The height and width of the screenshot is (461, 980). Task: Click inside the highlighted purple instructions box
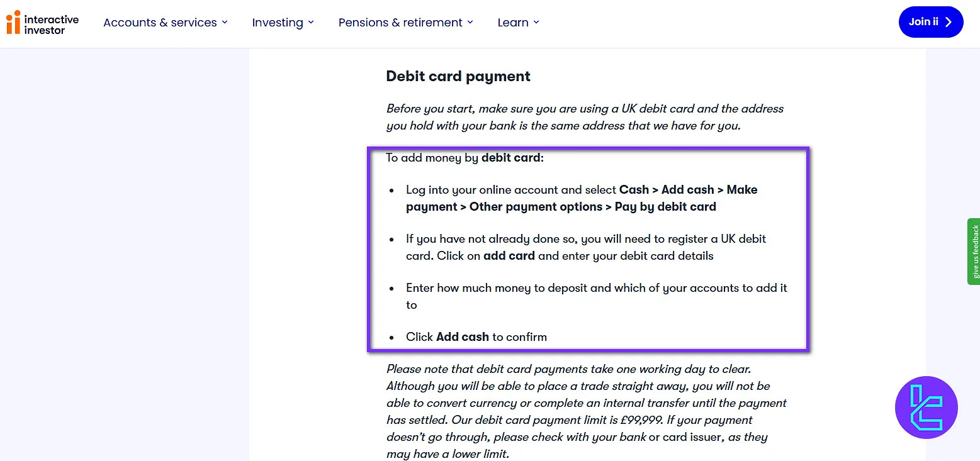click(x=589, y=248)
